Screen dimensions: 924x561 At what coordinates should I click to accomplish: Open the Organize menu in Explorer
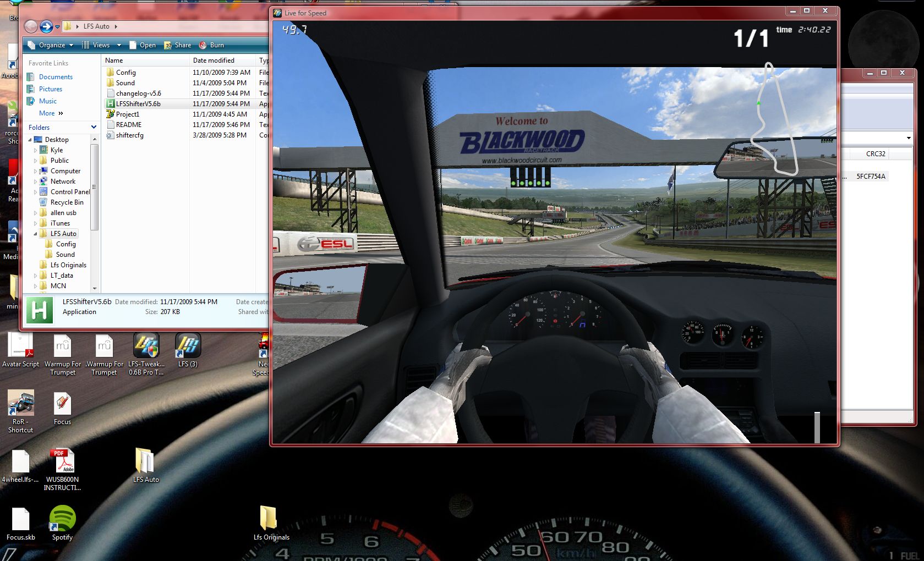[x=50, y=45]
